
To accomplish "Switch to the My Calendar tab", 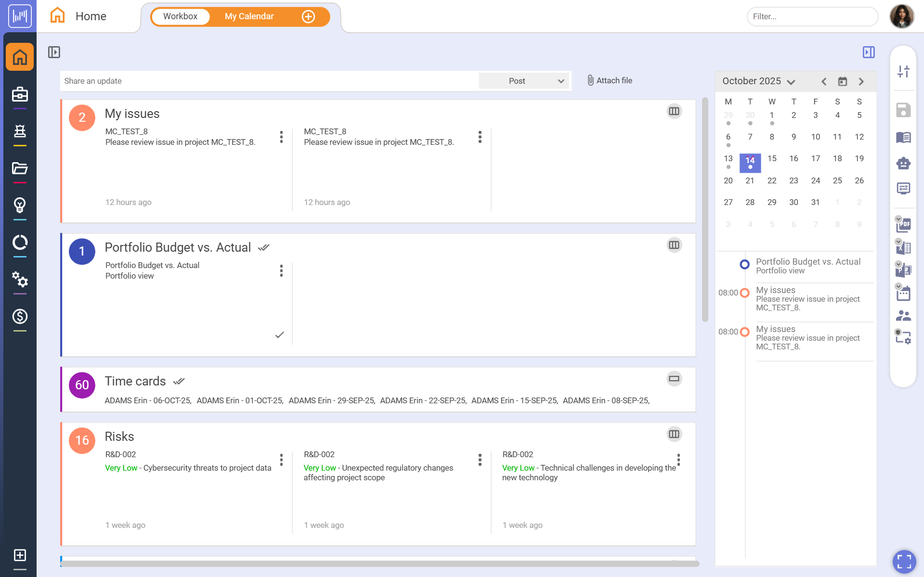I will [248, 16].
